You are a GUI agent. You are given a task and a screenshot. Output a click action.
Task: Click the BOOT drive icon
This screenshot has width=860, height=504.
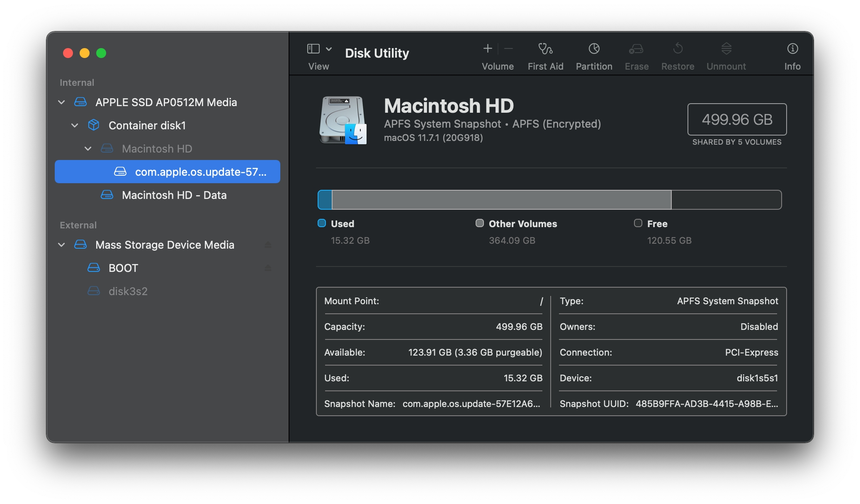point(94,268)
